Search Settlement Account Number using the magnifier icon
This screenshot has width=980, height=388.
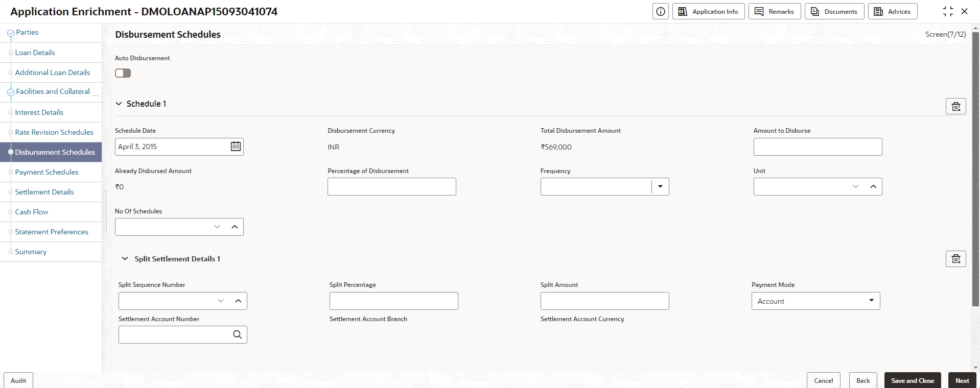237,334
